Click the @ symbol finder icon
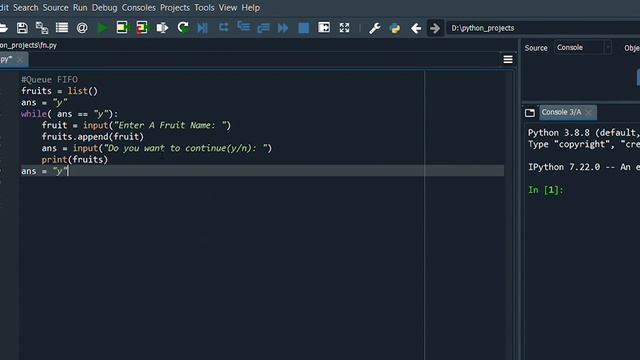Viewport: 640px width, 360px height. (x=82, y=28)
